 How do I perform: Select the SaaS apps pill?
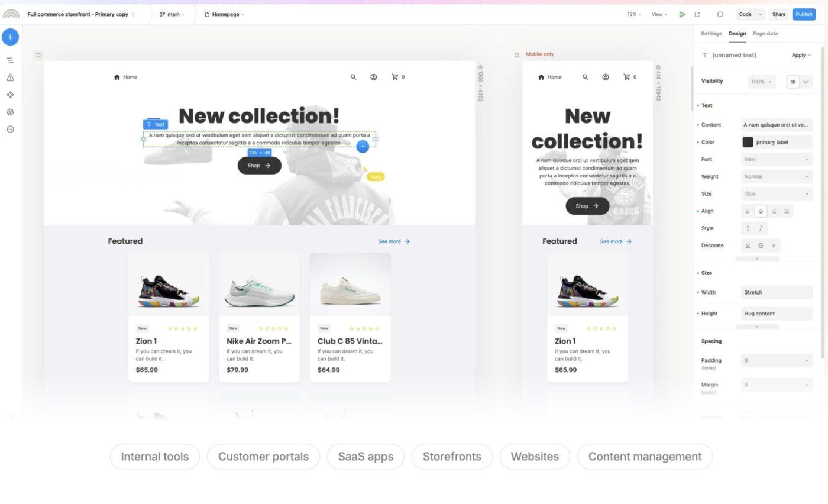point(366,457)
